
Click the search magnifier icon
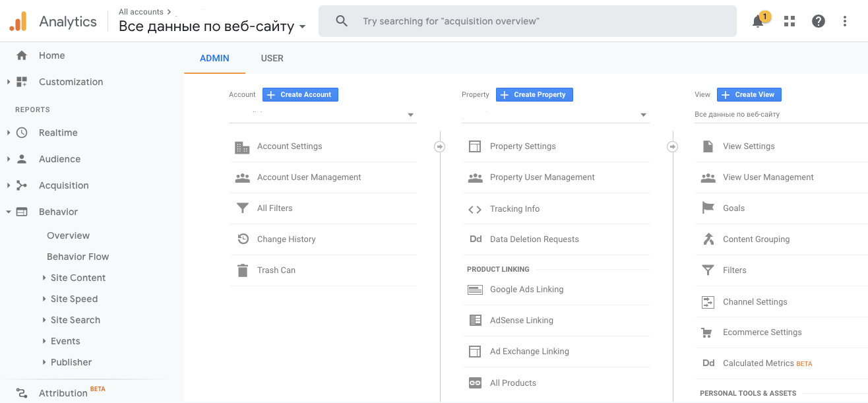click(x=342, y=21)
